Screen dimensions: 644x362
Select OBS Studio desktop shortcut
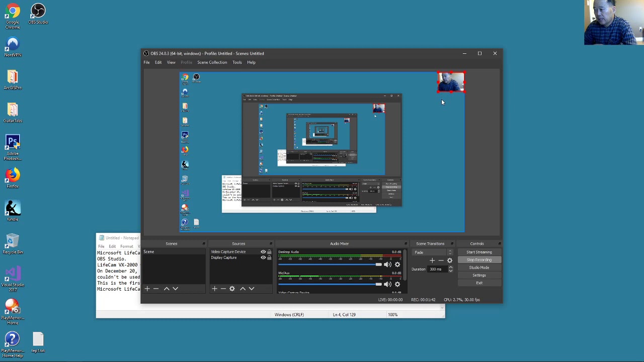coord(38,14)
